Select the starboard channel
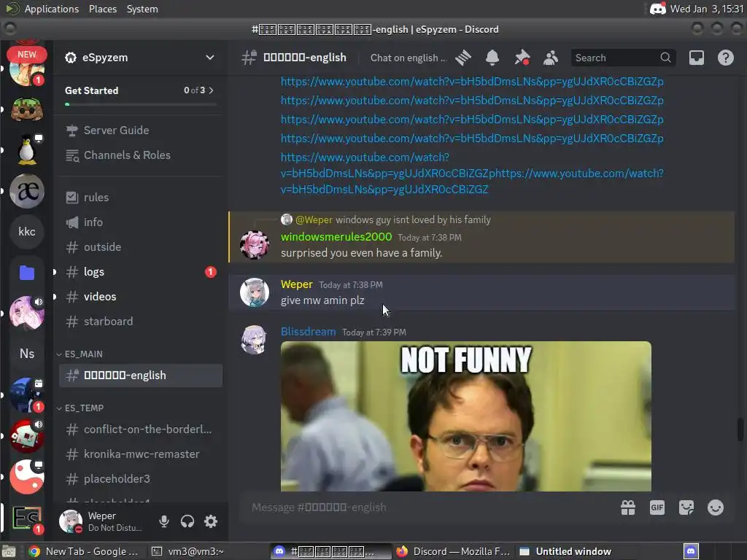 point(139,321)
